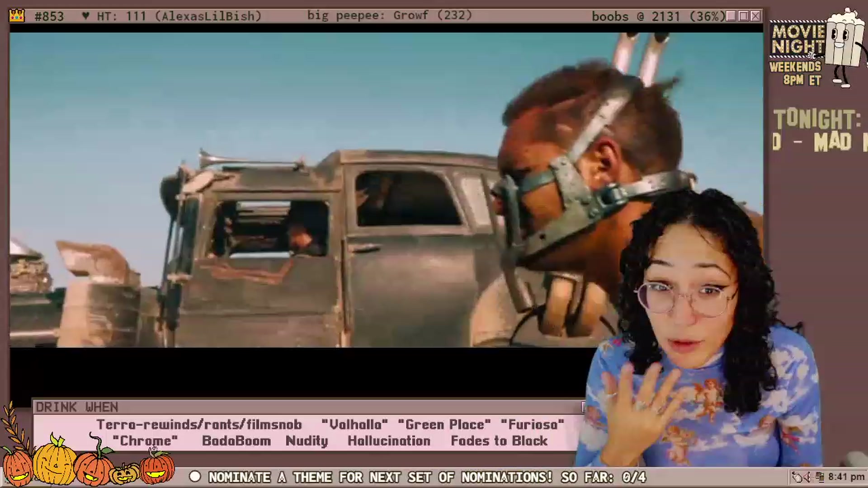Viewport: 868px width, 488px height.
Task: Click "Terra-rewinds/rants/filmsnob" drink rule
Action: (x=199, y=425)
